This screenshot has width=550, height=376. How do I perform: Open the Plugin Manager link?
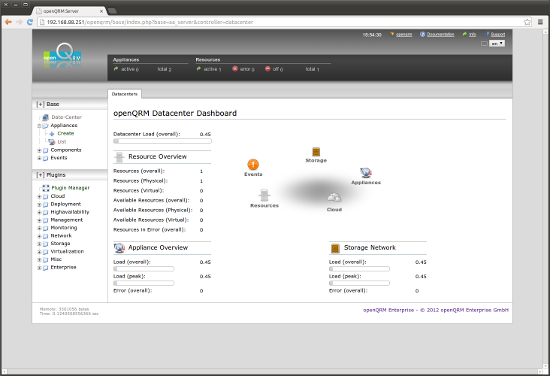coord(71,188)
